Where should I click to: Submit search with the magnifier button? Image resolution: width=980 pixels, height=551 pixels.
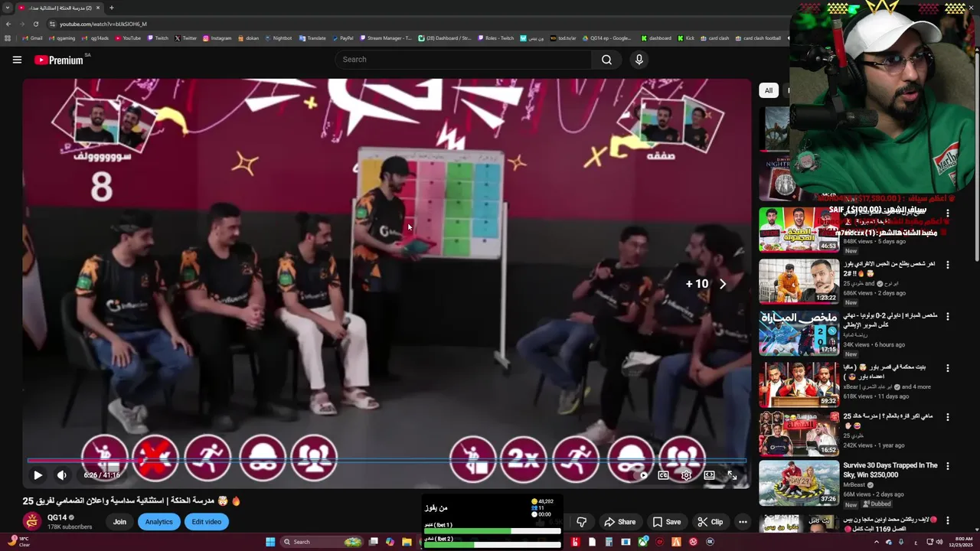[606, 60]
